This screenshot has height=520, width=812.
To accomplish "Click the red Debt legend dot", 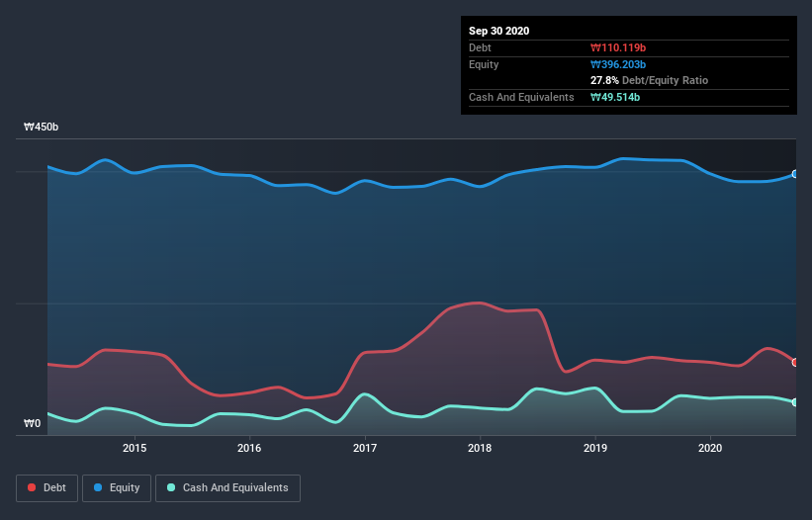I will pyautogui.click(x=32, y=487).
